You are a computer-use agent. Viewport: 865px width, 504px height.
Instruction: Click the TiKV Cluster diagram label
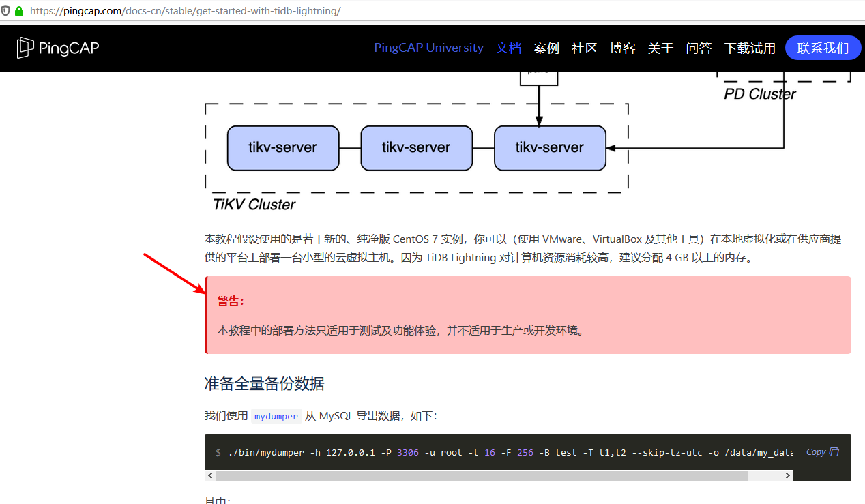[x=254, y=204]
